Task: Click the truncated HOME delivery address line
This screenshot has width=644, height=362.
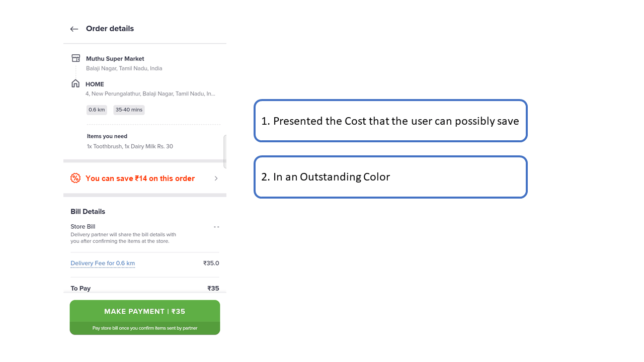Action: (150, 94)
